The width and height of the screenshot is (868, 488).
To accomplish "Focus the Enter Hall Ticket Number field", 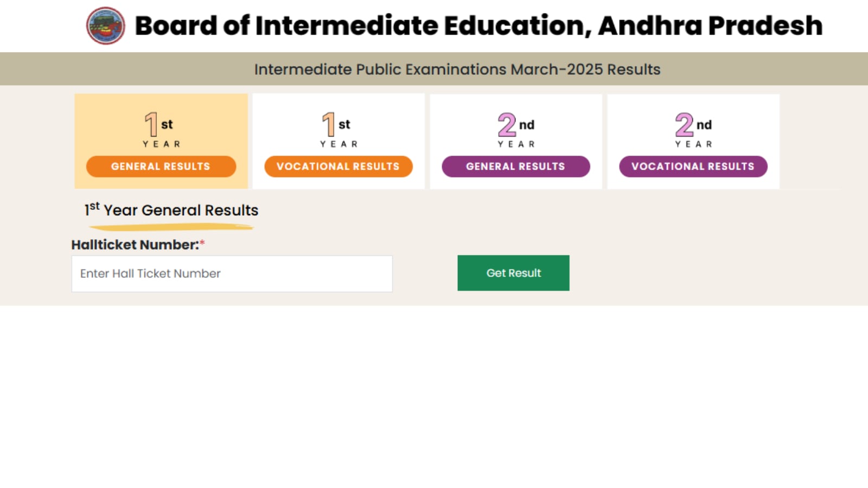I will click(232, 274).
